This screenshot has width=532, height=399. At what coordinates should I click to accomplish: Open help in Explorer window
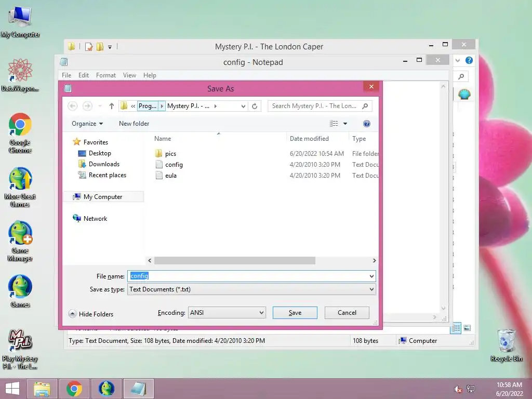[x=469, y=60]
